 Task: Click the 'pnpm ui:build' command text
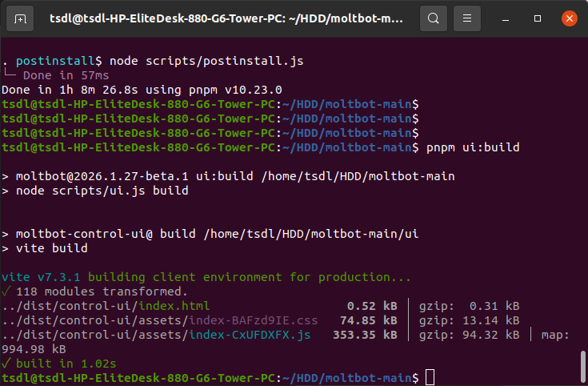(471, 147)
